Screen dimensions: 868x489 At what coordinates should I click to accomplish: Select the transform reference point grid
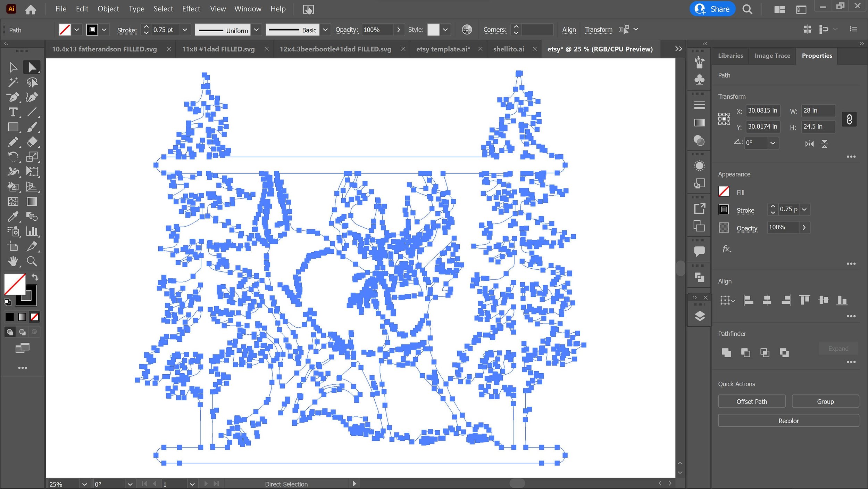[724, 119]
